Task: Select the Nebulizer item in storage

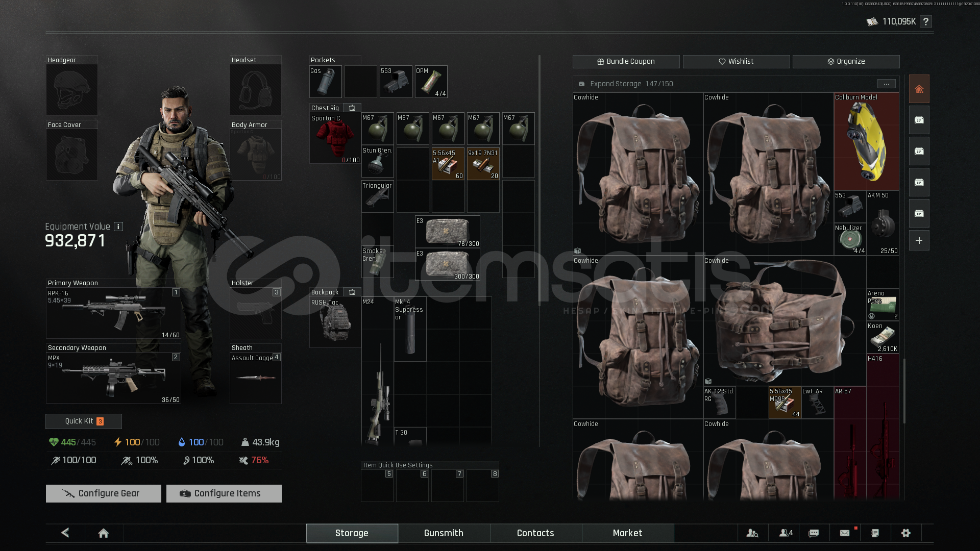Action: (850, 239)
